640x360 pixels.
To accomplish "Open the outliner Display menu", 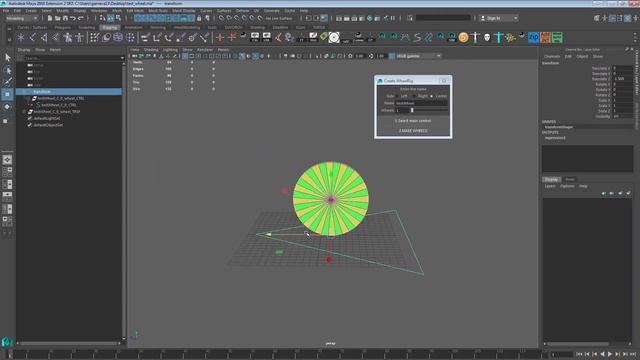I will tap(24, 50).
